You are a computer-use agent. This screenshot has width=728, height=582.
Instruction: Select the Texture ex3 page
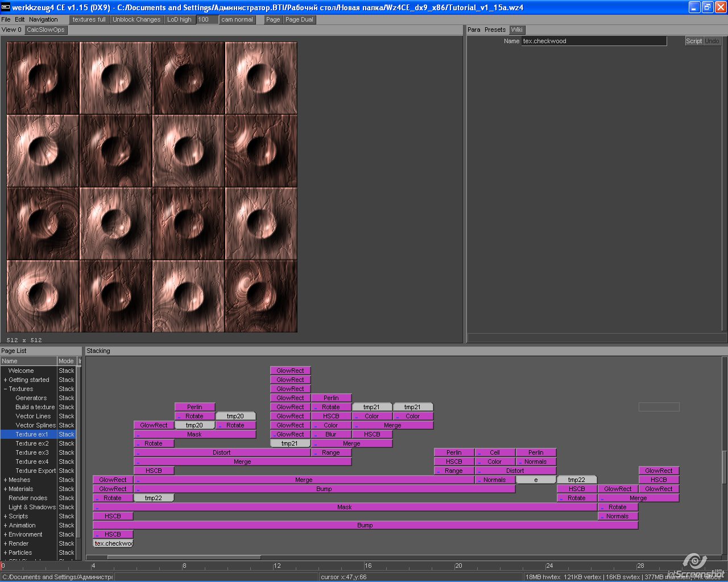point(32,452)
